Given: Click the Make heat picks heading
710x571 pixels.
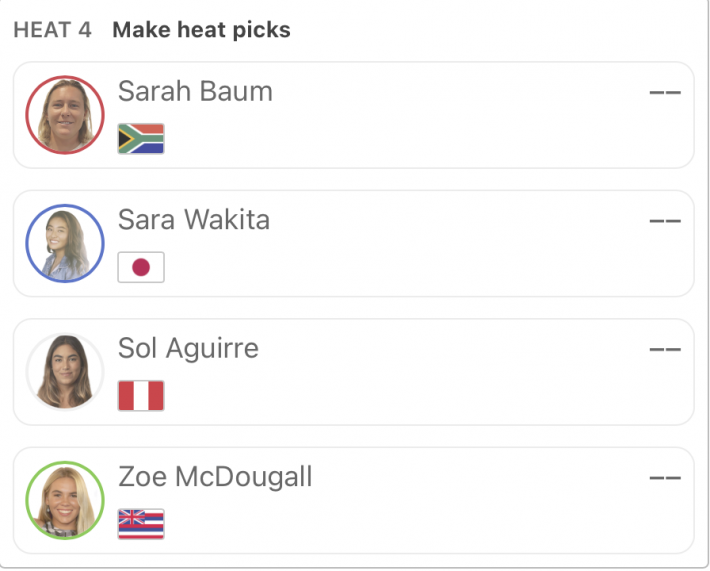Looking at the screenshot, I should pos(201,30).
